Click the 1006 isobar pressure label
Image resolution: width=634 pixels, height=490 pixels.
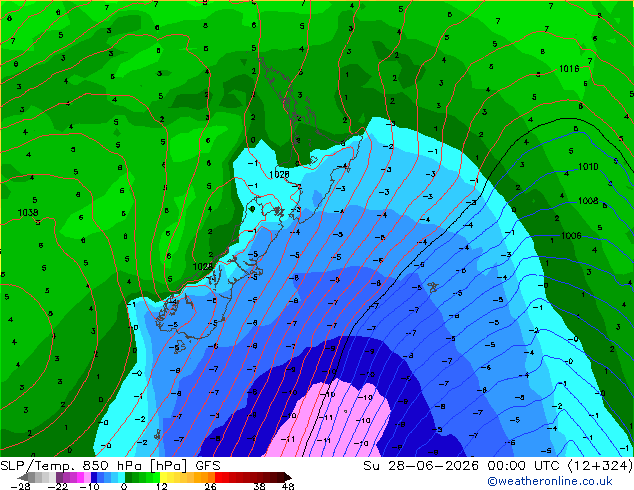pyautogui.click(x=571, y=236)
